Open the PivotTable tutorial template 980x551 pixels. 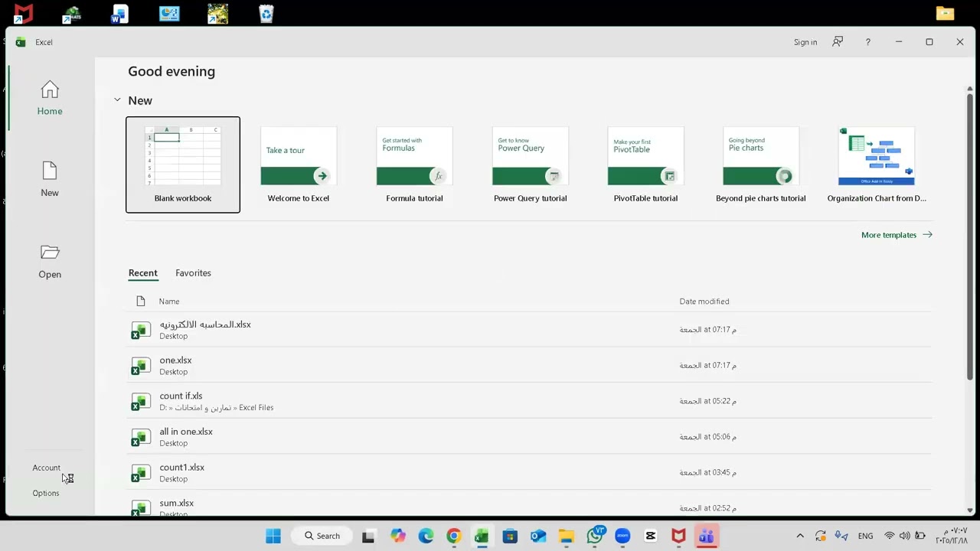[645, 165]
